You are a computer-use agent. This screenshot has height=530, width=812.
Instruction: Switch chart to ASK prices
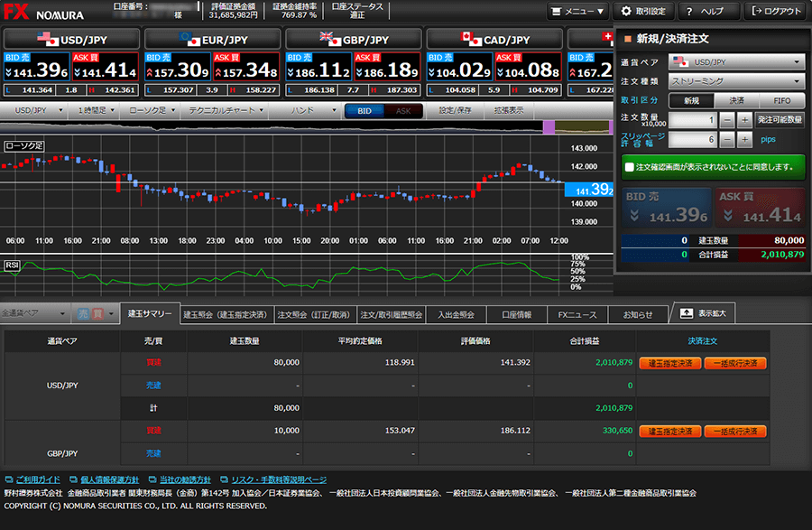(x=403, y=111)
